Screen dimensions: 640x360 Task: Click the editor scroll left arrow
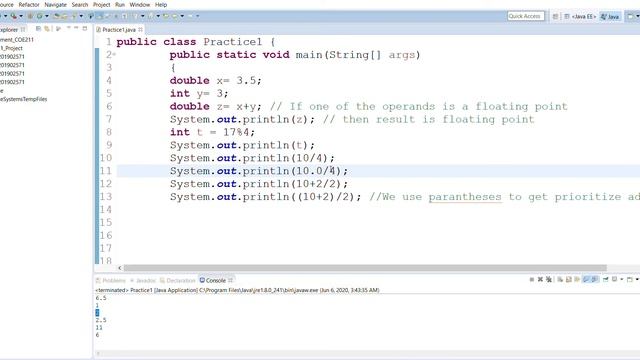(x=120, y=268)
